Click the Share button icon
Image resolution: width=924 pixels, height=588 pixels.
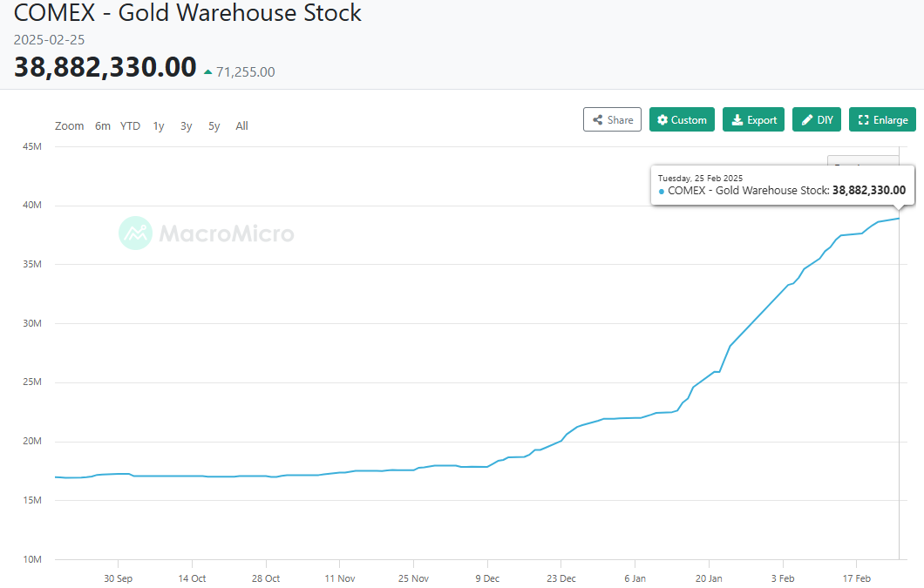tap(598, 120)
